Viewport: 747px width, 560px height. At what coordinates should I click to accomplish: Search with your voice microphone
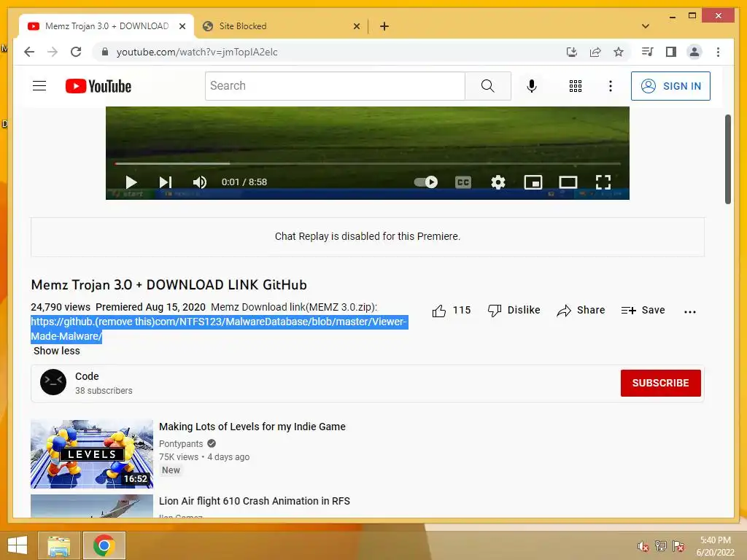(532, 86)
